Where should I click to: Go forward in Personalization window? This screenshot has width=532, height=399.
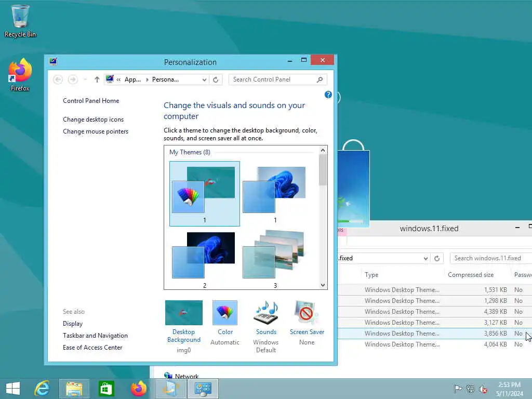click(73, 79)
